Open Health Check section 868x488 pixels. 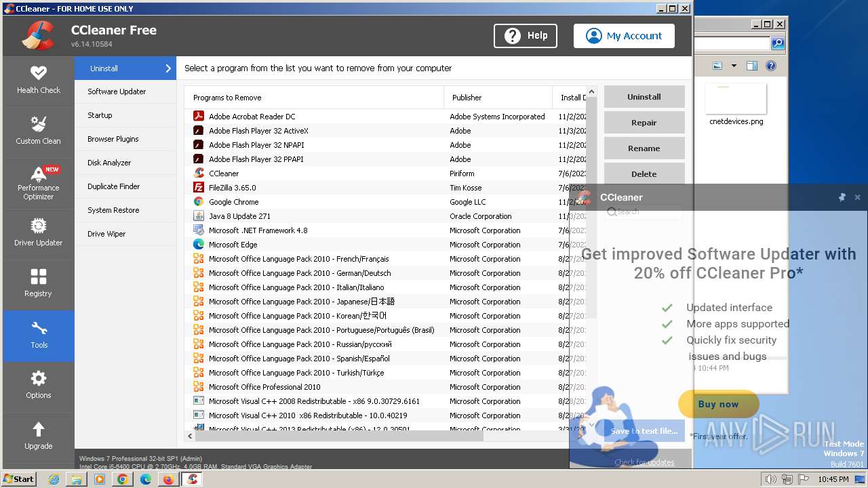coord(39,81)
